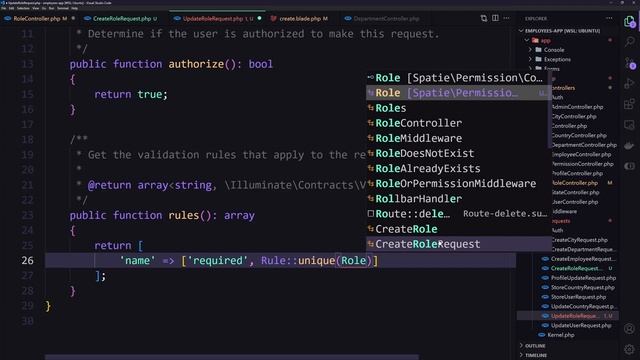Open the editor More Actions ellipsis
The width and height of the screenshot is (640, 360).
pos(507,18)
